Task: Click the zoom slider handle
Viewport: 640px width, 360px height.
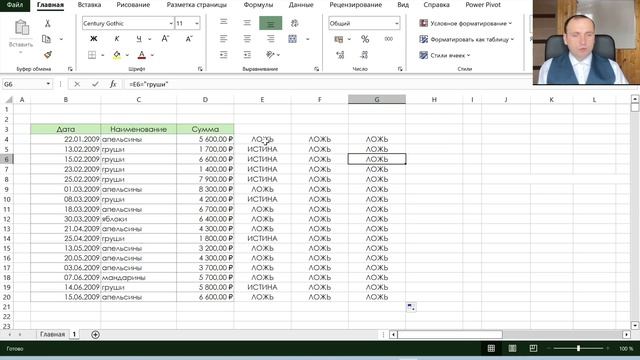Action: point(578,348)
